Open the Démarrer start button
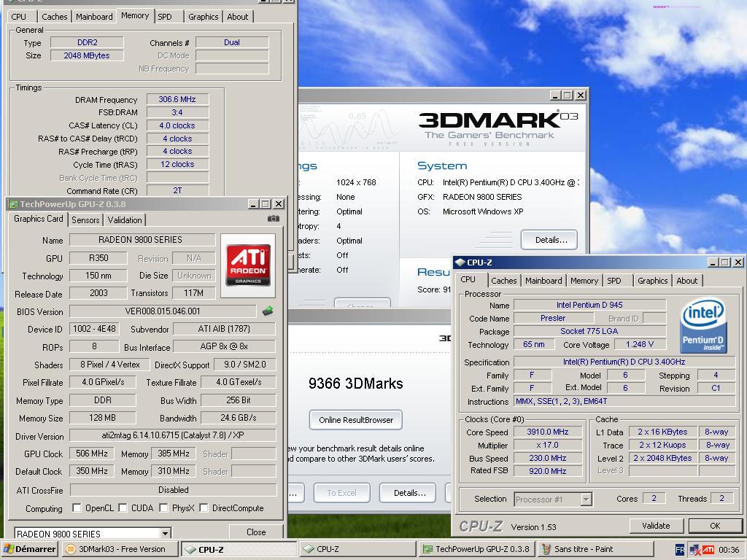Screen dimensions: 747x560 pyautogui.click(x=29, y=549)
